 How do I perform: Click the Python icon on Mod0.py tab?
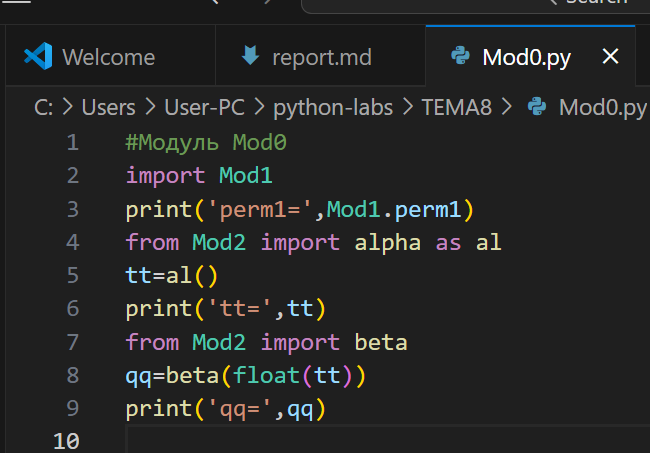pos(460,56)
